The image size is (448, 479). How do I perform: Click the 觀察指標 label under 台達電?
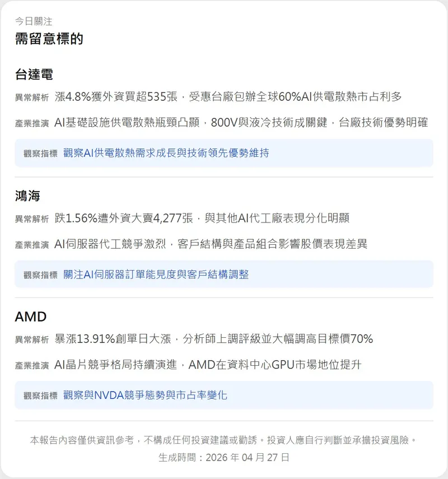click(40, 154)
